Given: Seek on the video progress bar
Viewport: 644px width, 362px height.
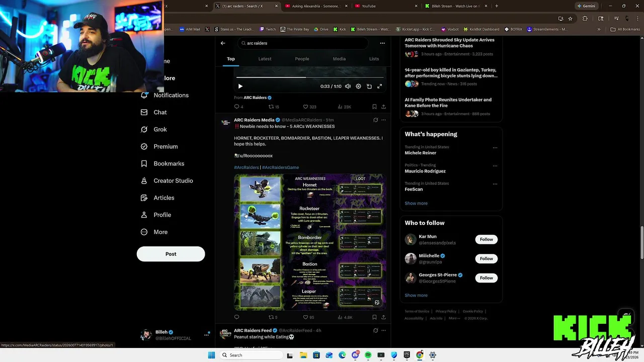Looking at the screenshot, I should 310,77.
